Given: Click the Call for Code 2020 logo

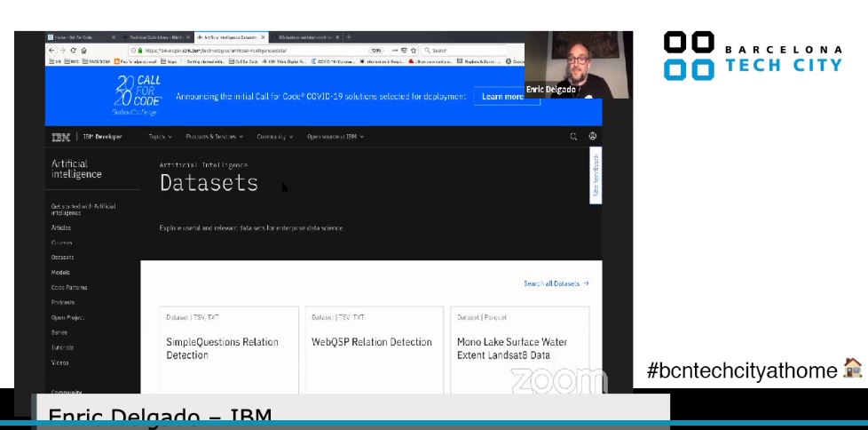Looking at the screenshot, I should 138,95.
